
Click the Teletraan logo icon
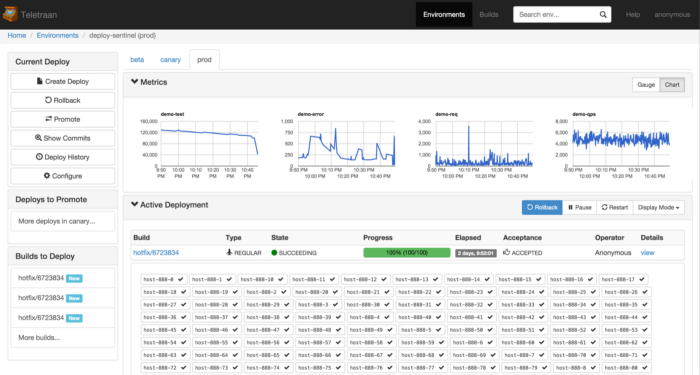pyautogui.click(x=10, y=14)
